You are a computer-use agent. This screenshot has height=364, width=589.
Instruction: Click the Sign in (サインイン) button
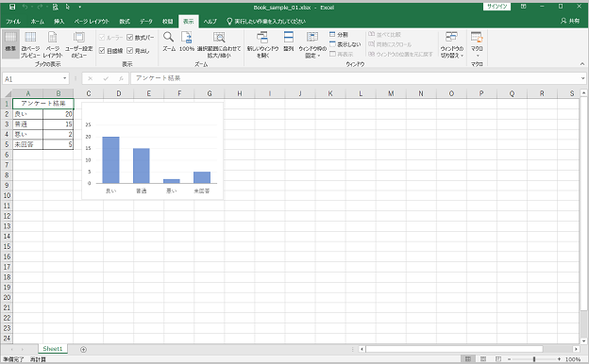pos(496,7)
